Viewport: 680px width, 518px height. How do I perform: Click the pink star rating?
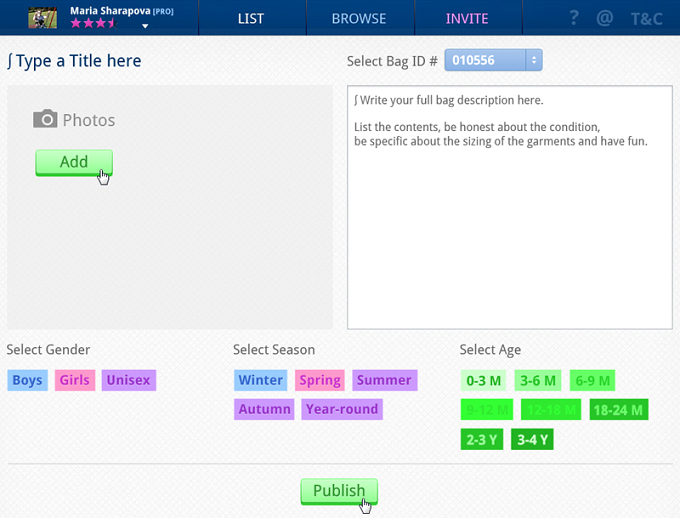point(94,23)
